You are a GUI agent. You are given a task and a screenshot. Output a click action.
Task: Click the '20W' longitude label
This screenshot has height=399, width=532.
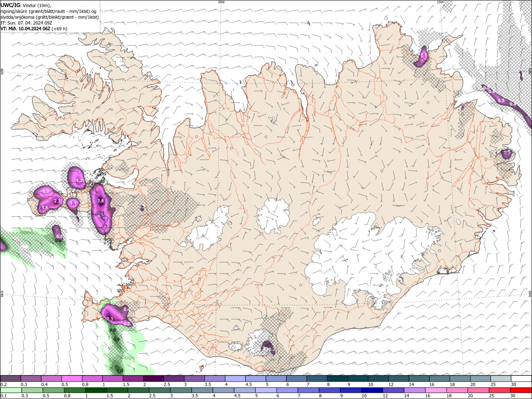pyautogui.click(x=221, y=2)
